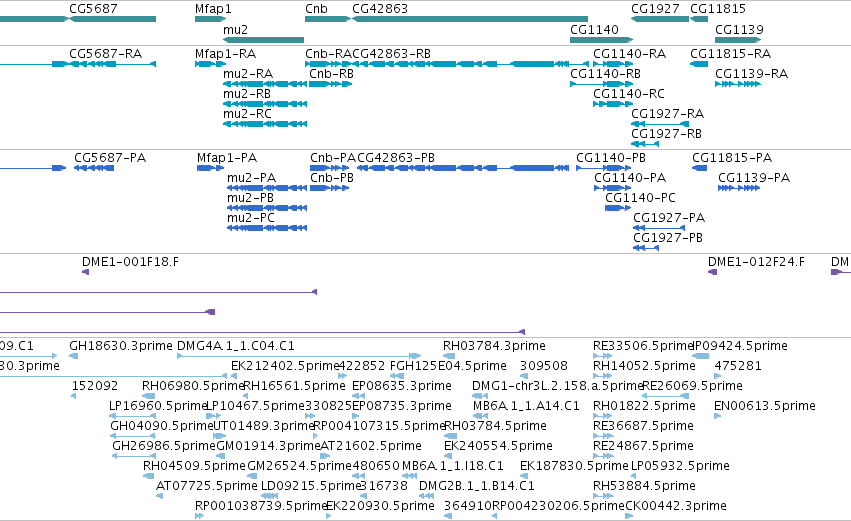851x521 pixels.
Task: Select the CK00442.3prime EST label
Action: pyautogui.click(x=676, y=507)
